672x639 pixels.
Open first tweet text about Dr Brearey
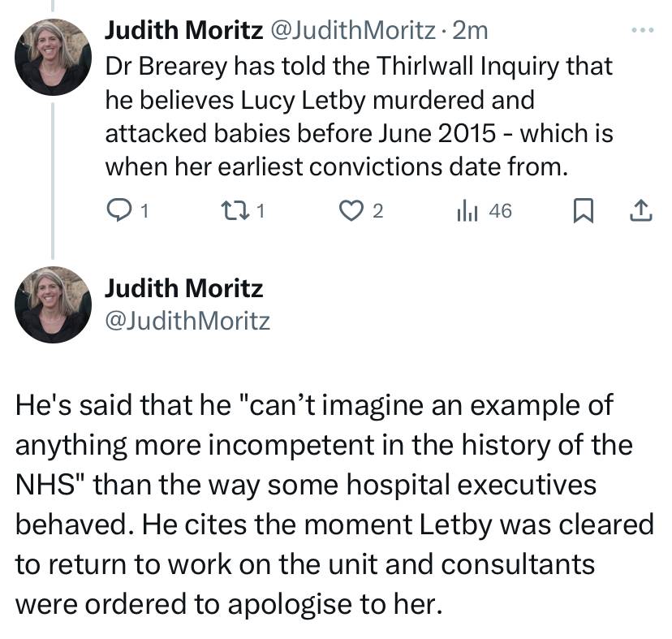(360, 116)
